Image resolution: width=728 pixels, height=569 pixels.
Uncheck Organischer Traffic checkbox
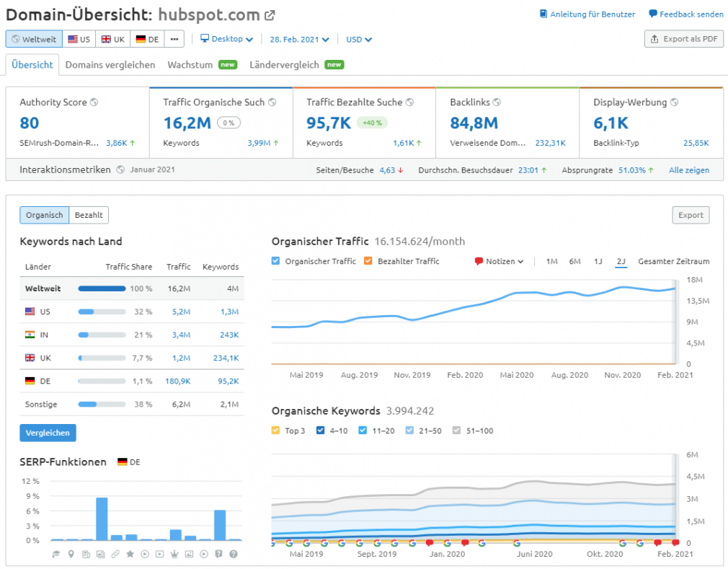276,260
